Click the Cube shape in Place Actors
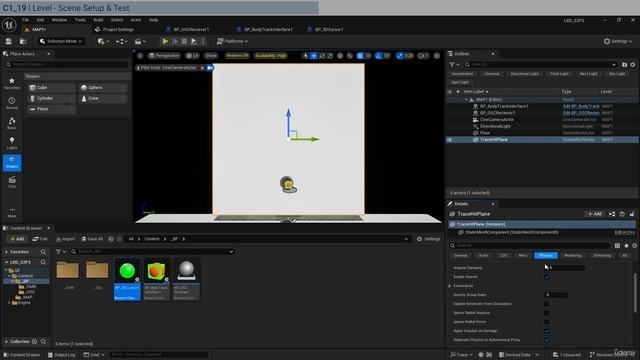 [x=51, y=87]
